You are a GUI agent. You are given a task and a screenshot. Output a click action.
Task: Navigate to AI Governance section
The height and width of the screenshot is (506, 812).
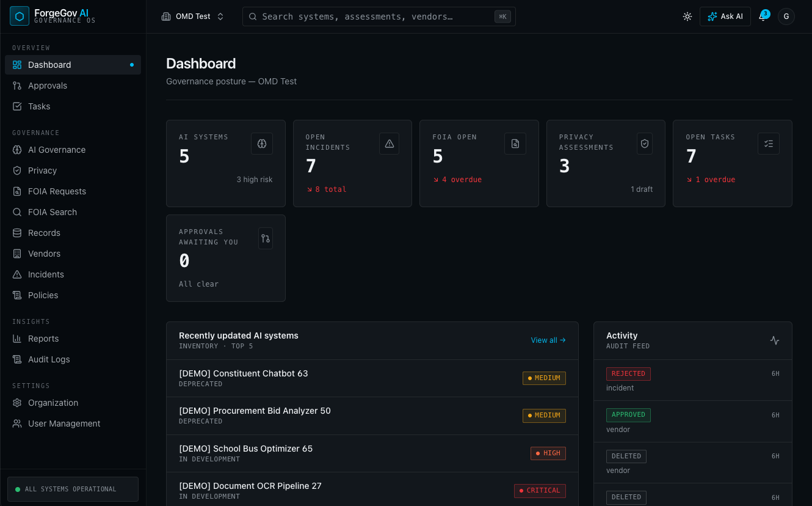coord(73,150)
